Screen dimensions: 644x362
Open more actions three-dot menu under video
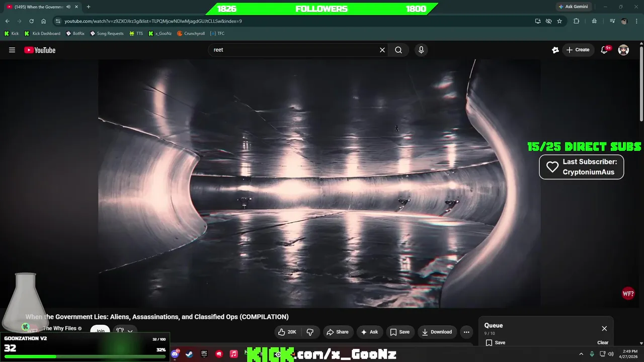point(466,332)
